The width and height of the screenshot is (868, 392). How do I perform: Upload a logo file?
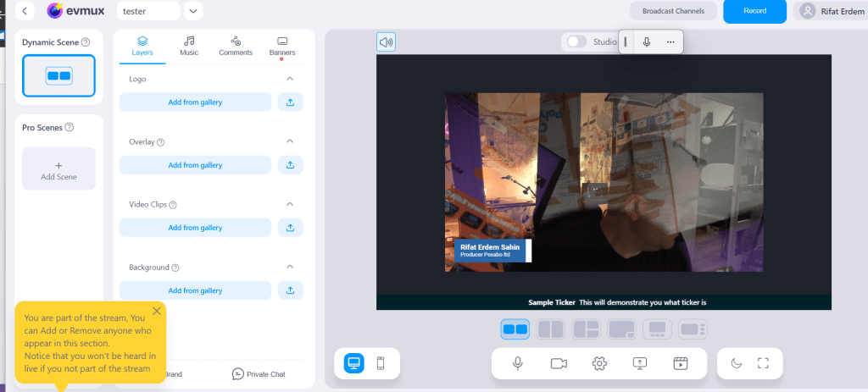tap(290, 102)
